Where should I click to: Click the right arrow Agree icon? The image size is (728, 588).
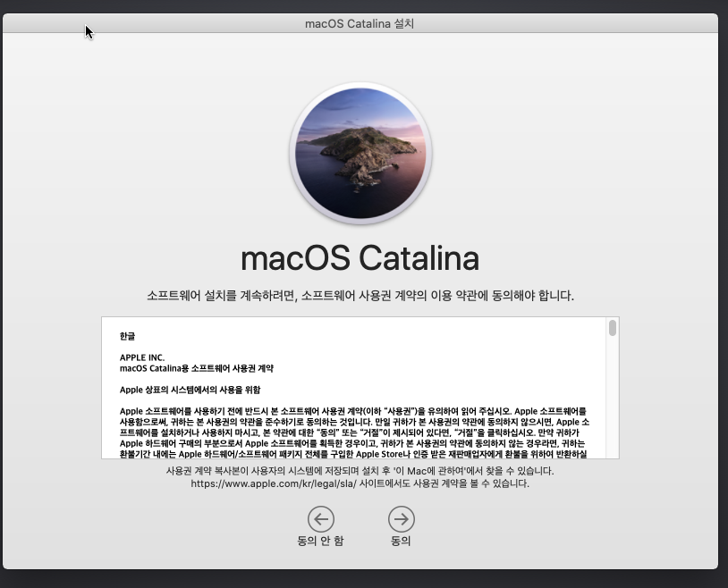[402, 519]
